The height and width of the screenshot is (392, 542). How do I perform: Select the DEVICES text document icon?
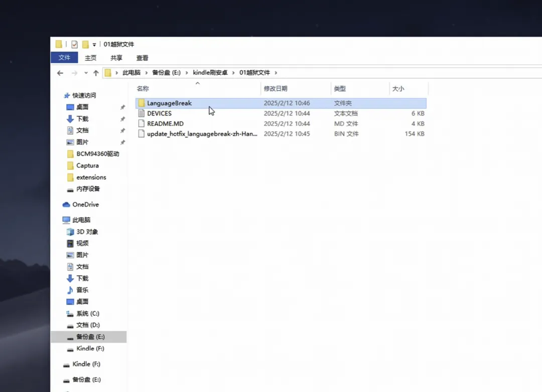142,113
